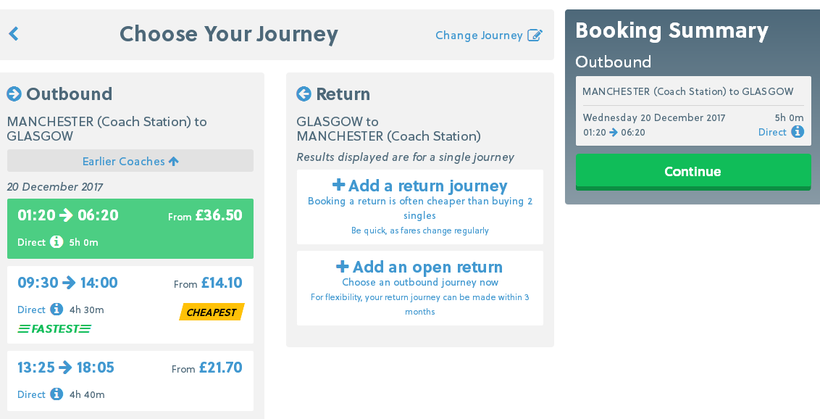820x419 pixels.
Task: Go back using the left chevron arrow
Action: [x=14, y=34]
